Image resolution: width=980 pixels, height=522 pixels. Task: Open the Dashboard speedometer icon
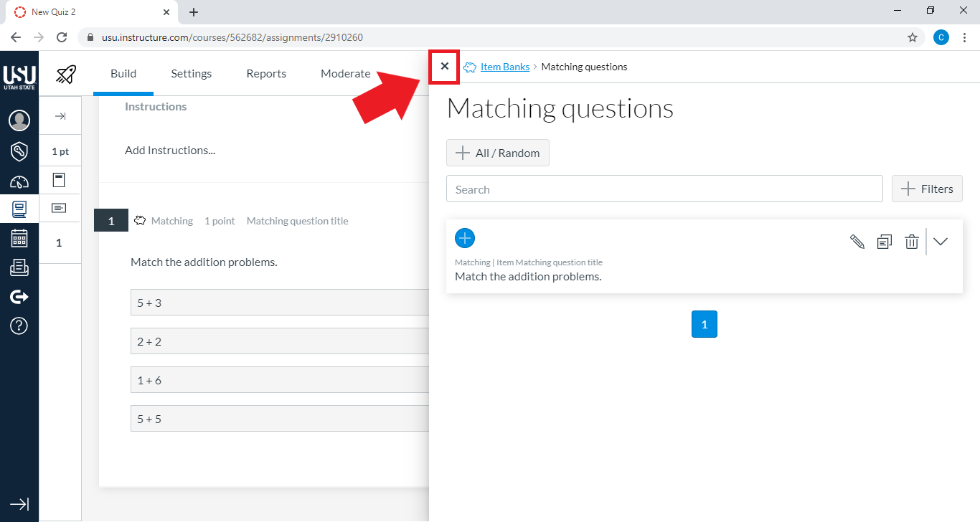(x=19, y=181)
